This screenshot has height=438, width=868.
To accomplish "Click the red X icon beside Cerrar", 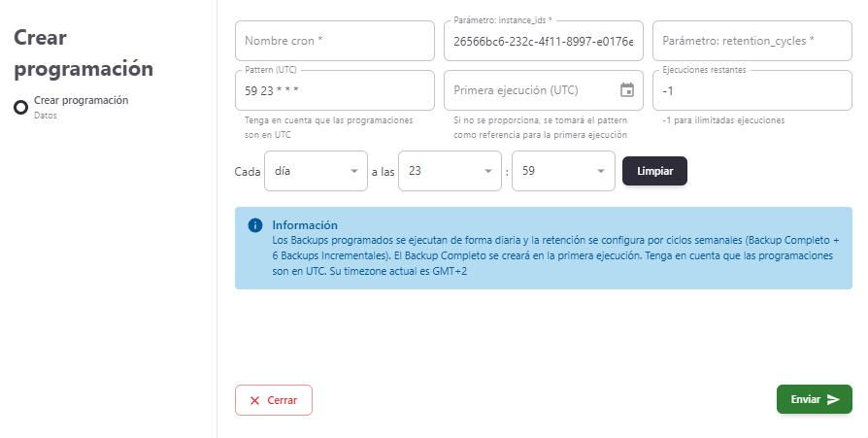I will 254,400.
